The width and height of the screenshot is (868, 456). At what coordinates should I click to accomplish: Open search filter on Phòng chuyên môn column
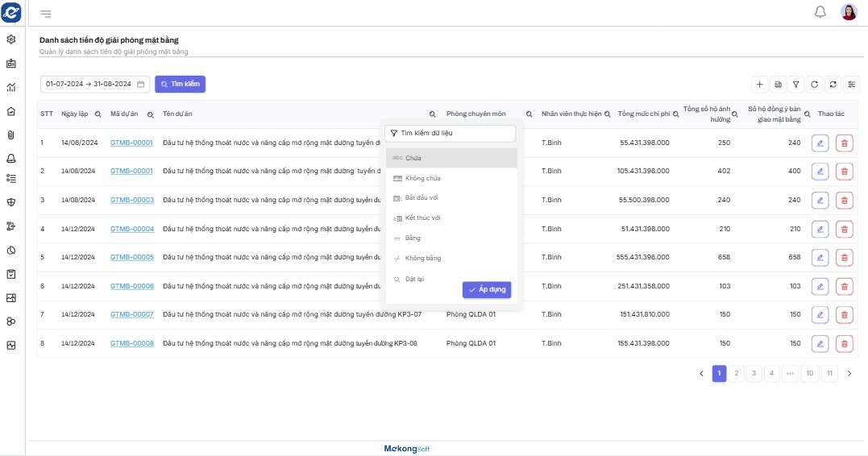(x=530, y=114)
